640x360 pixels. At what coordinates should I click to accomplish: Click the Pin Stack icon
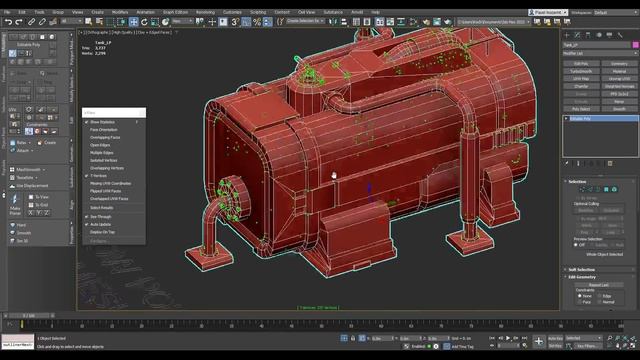567,163
